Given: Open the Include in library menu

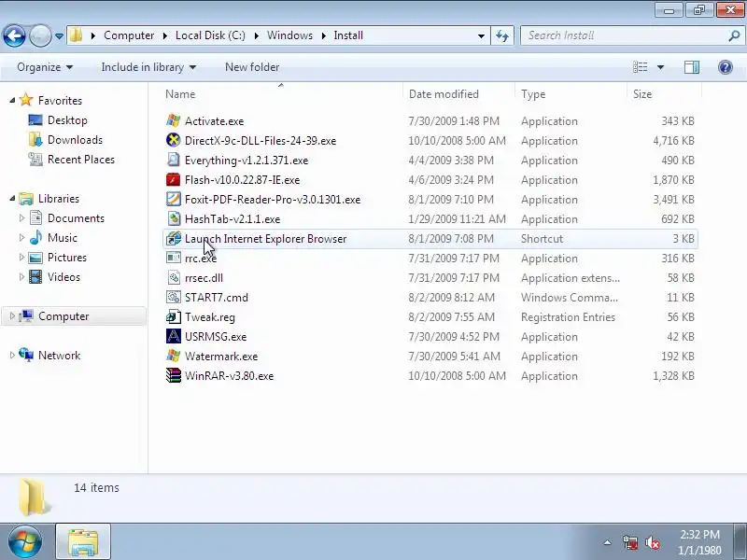Looking at the screenshot, I should 148,67.
